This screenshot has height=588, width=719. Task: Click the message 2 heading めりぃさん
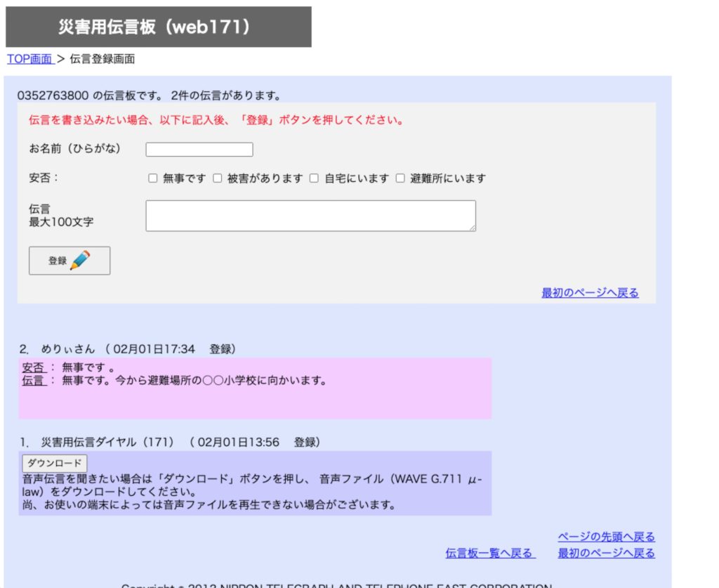(68, 349)
